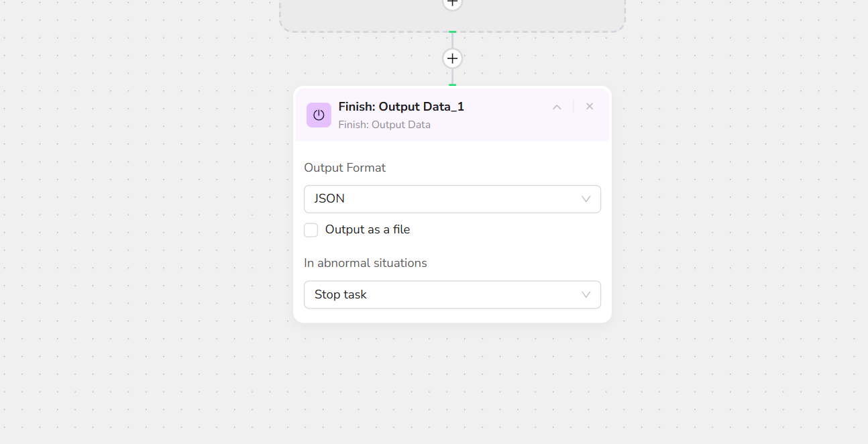This screenshot has height=444, width=868.
Task: Click the "In abnormal situations" field label
Action: click(366, 263)
